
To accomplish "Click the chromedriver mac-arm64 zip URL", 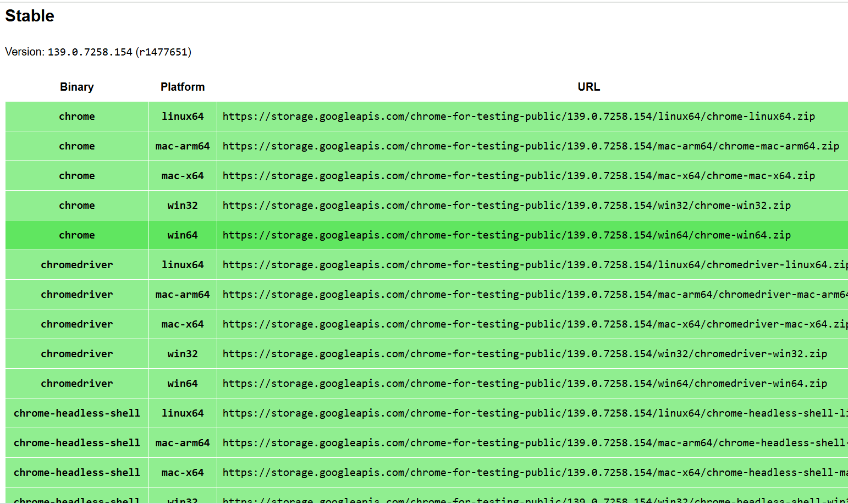I will coord(535,295).
